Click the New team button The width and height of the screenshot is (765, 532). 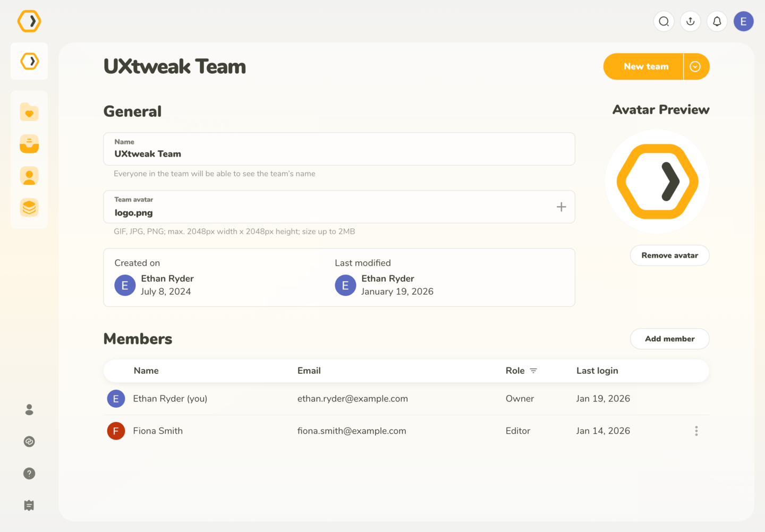click(644, 66)
